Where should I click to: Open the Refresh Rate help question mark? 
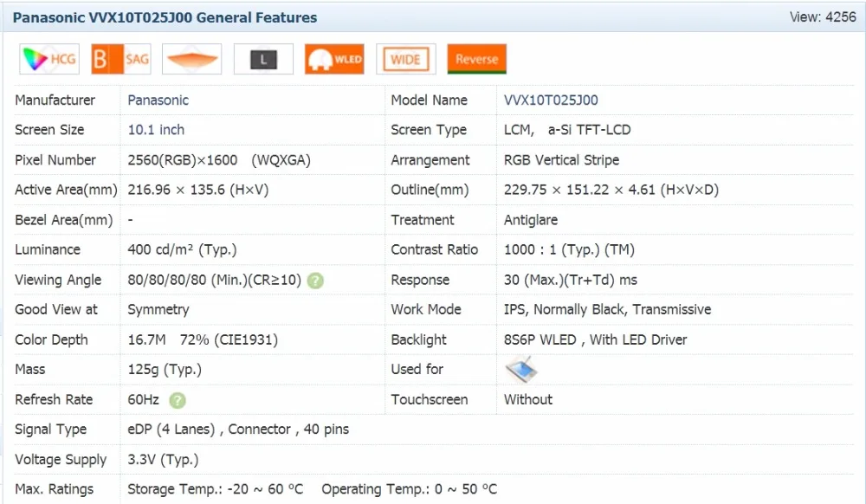178,400
